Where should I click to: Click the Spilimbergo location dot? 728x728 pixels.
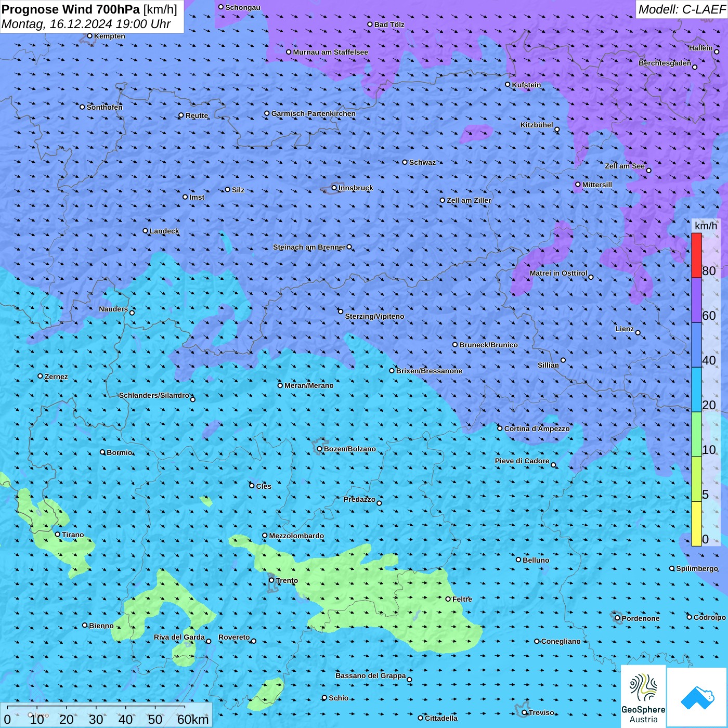(672, 568)
